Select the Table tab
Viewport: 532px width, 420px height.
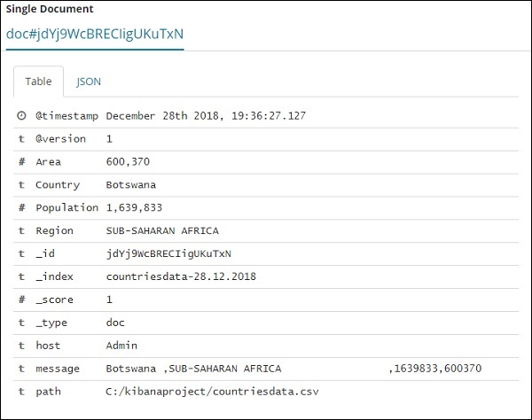click(38, 82)
